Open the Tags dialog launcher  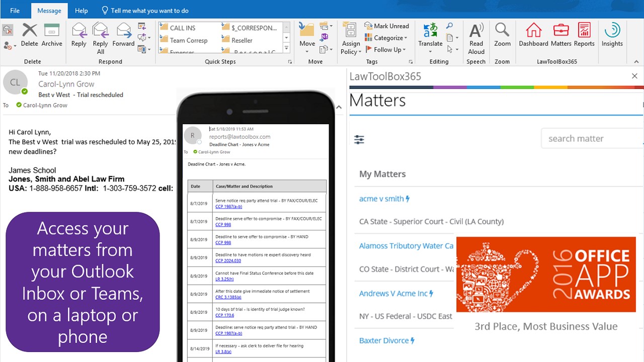click(x=411, y=62)
